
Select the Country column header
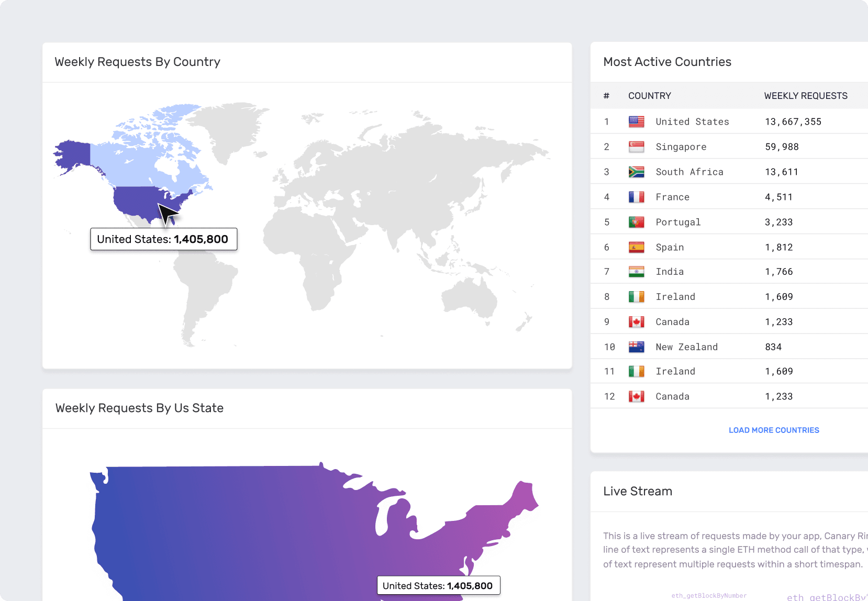pos(650,96)
